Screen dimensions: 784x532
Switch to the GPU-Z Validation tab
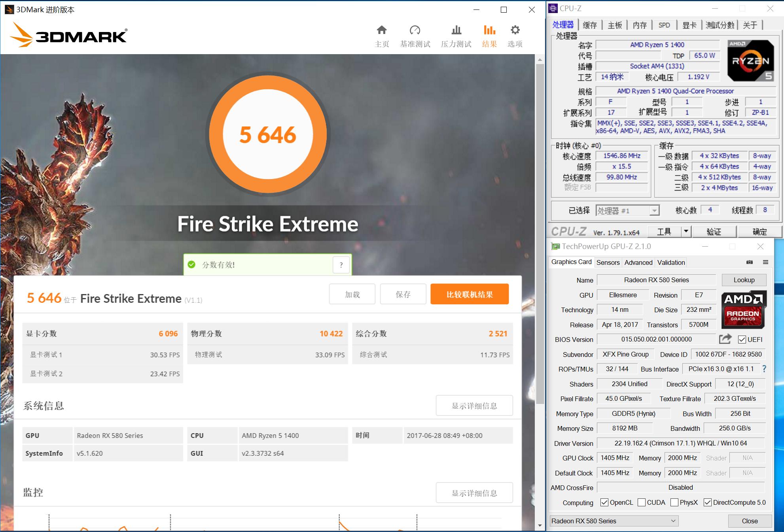click(671, 262)
